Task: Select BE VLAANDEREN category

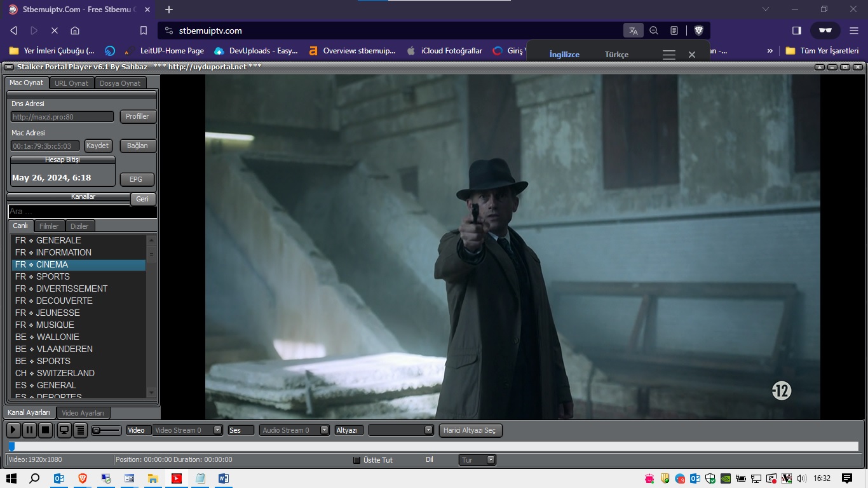Action: point(79,349)
